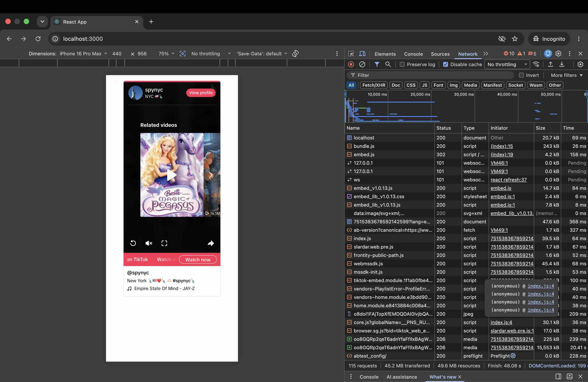Filter by Fetch/XHR requests
Image resolution: width=588 pixels, height=382 pixels.
(x=374, y=85)
